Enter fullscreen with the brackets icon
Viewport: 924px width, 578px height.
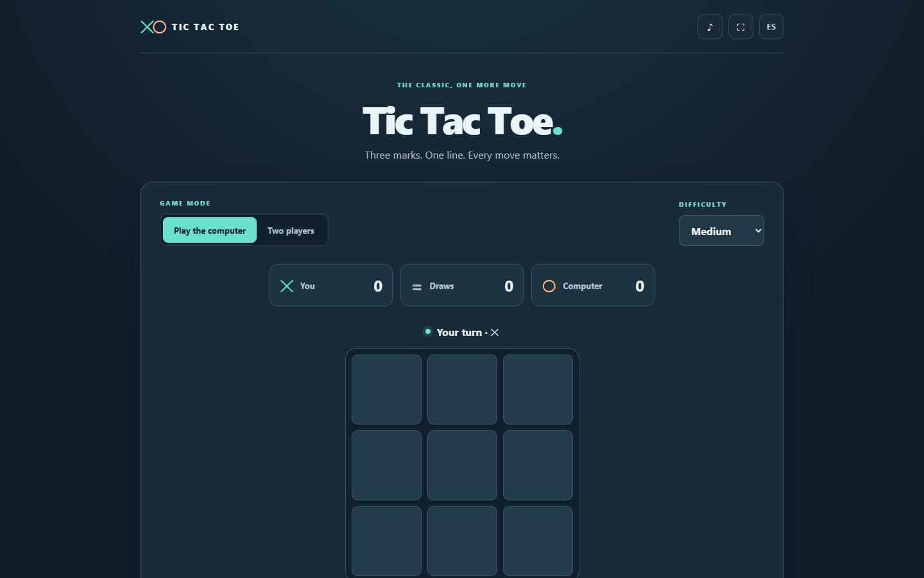[x=740, y=27]
